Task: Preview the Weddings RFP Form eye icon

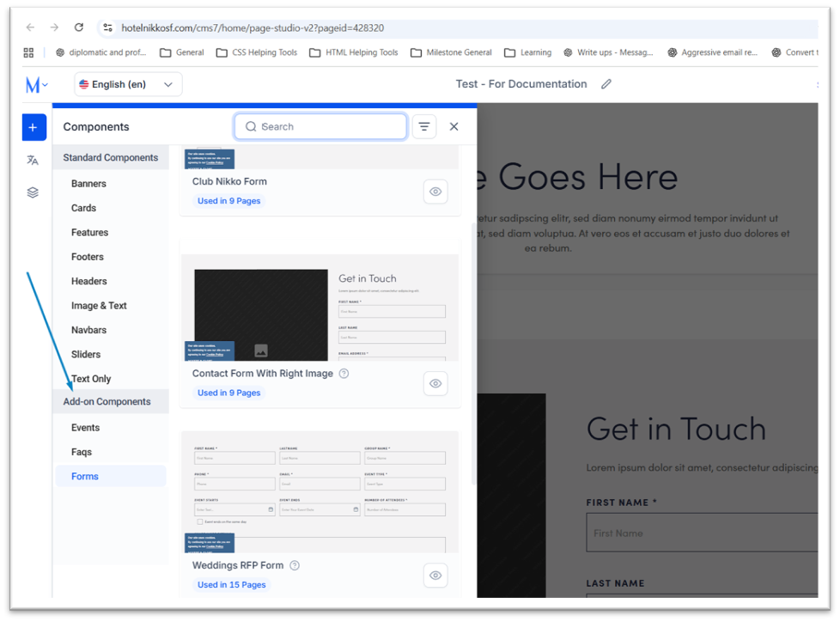Action: [435, 576]
